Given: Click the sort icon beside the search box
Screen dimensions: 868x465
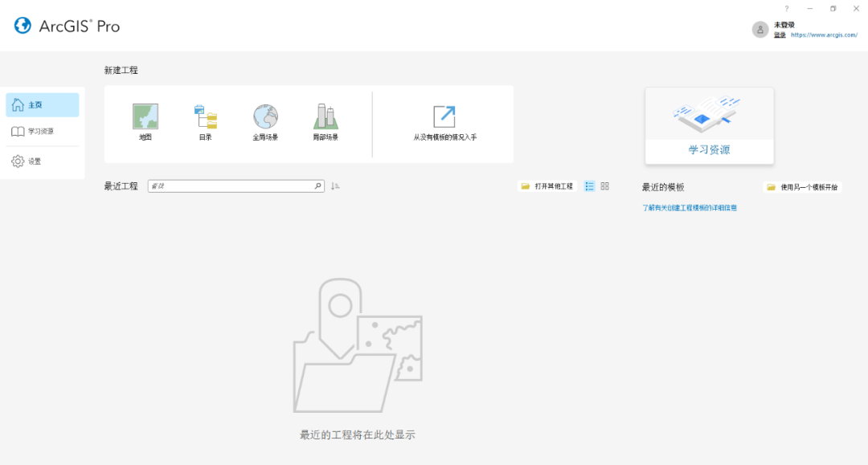Looking at the screenshot, I should coord(335,186).
